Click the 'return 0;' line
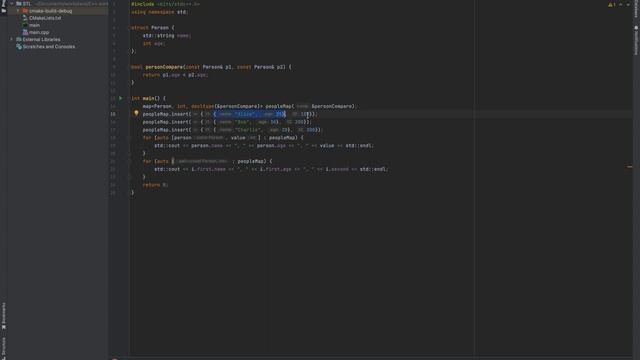This screenshot has width=640, height=360. 155,185
